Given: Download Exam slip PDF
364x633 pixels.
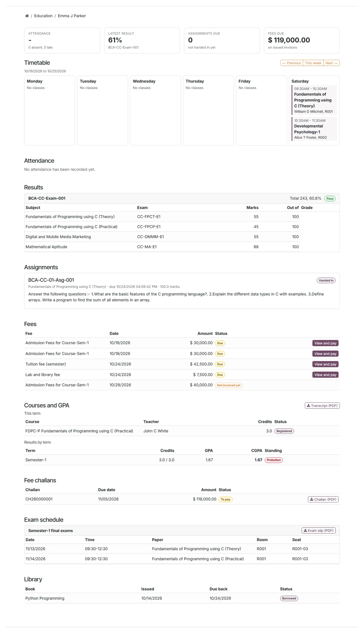Looking at the screenshot, I should tap(318, 531).
